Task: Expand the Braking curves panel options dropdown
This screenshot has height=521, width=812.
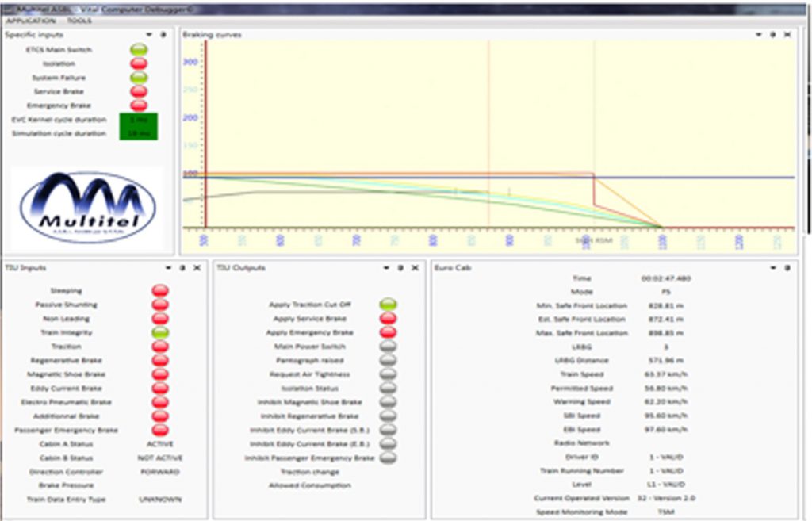Action: (x=759, y=35)
